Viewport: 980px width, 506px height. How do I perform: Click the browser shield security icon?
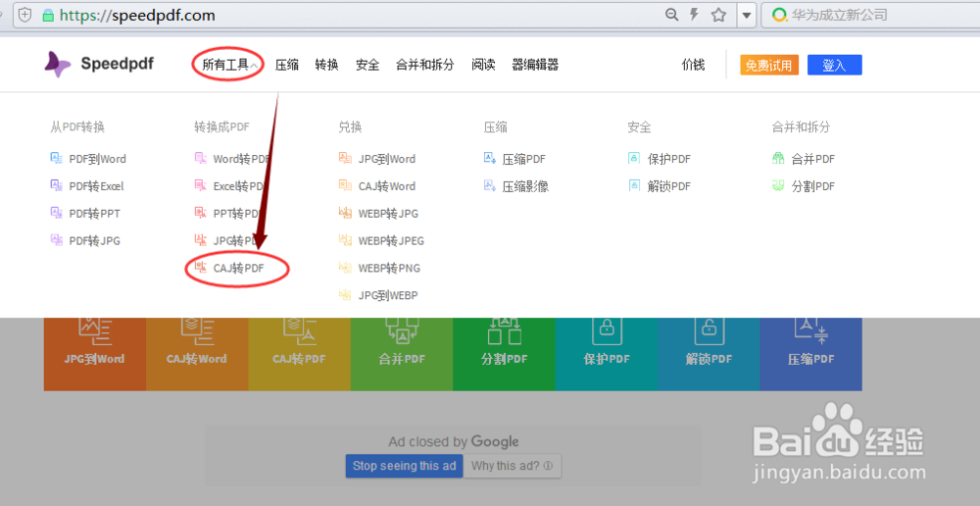tap(25, 15)
